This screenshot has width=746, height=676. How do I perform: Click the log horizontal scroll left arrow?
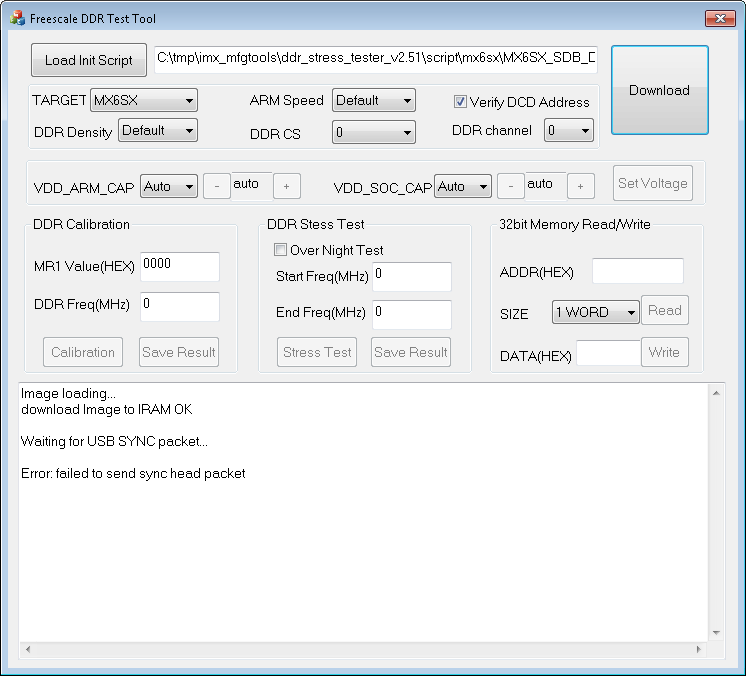pos(28,649)
